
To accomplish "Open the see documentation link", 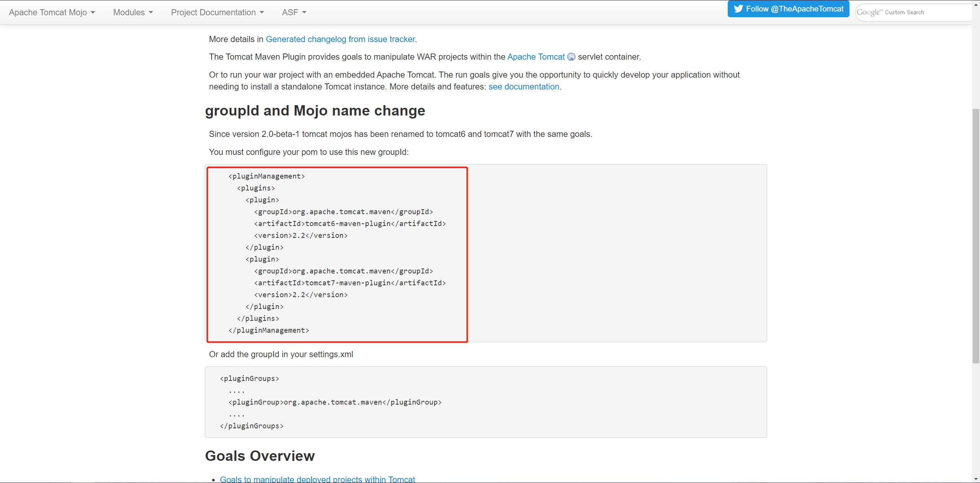I will pos(523,87).
